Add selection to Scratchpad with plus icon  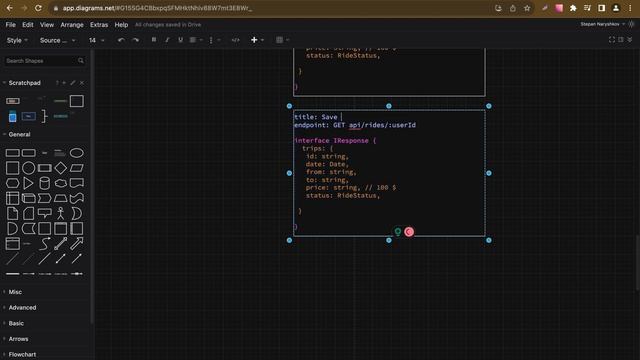[64, 83]
